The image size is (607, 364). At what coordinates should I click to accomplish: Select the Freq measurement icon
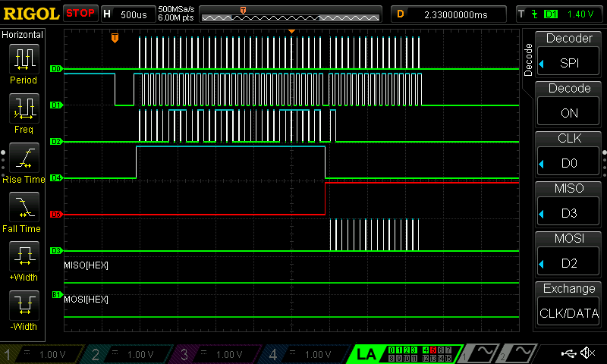coord(24,111)
